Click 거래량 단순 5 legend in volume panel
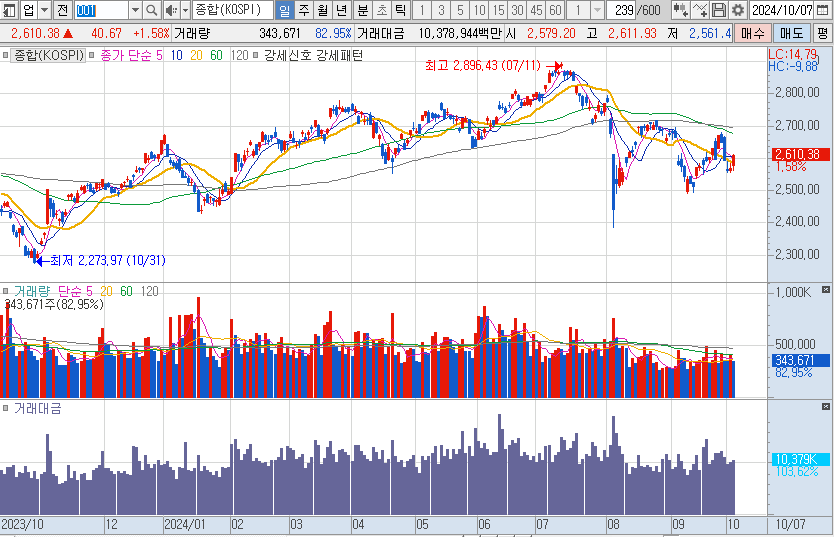Screen dimensions: 834x537 53,291
